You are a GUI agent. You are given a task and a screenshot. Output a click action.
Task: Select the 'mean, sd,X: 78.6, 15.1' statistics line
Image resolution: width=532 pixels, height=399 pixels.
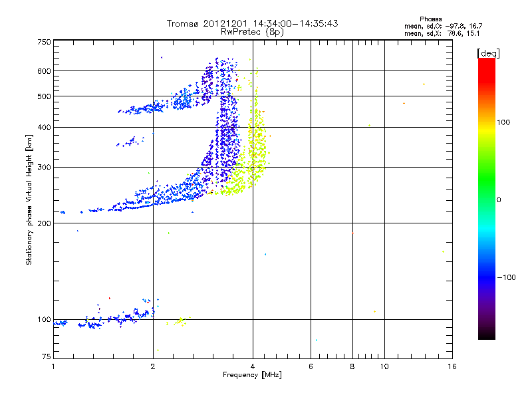[442, 33]
